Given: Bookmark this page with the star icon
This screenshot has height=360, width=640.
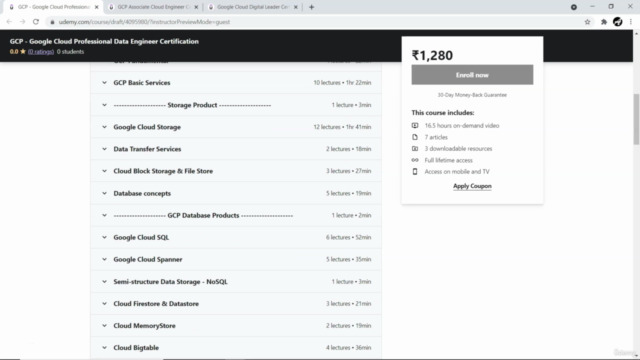Looking at the screenshot, I should 587,22.
